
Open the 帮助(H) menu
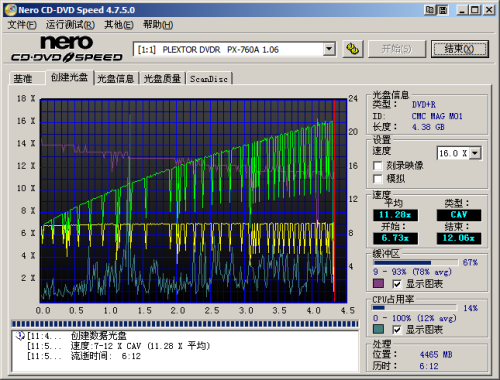[x=158, y=25]
